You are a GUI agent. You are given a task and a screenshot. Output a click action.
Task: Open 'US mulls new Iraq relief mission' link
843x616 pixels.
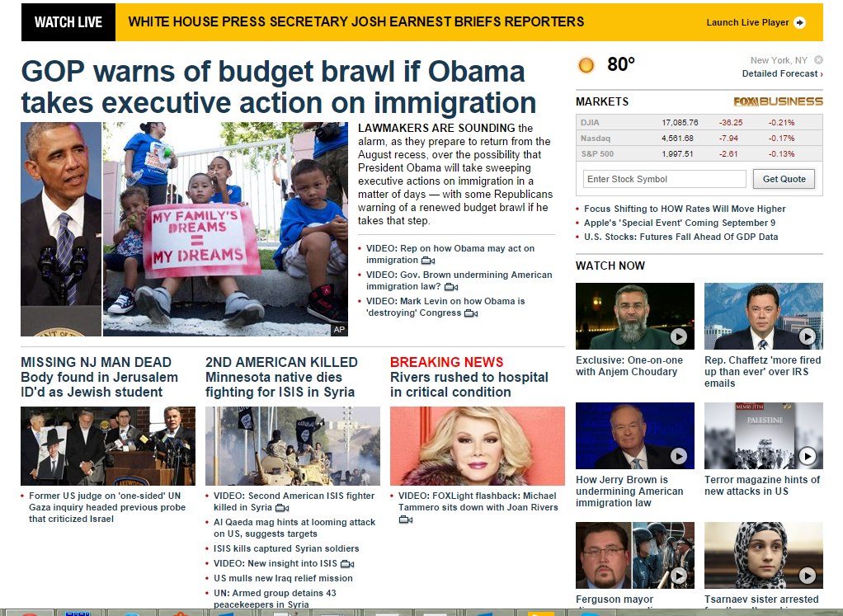[x=283, y=578]
